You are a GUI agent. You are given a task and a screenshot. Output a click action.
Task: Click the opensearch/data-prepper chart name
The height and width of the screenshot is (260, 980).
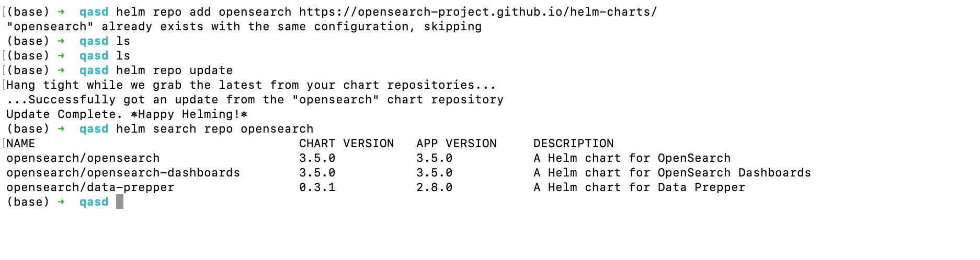coord(90,187)
